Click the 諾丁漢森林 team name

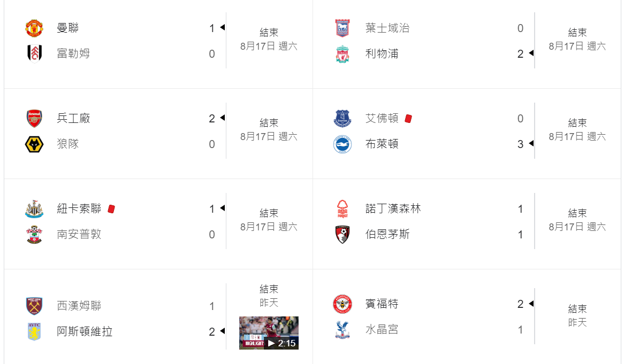point(393,209)
